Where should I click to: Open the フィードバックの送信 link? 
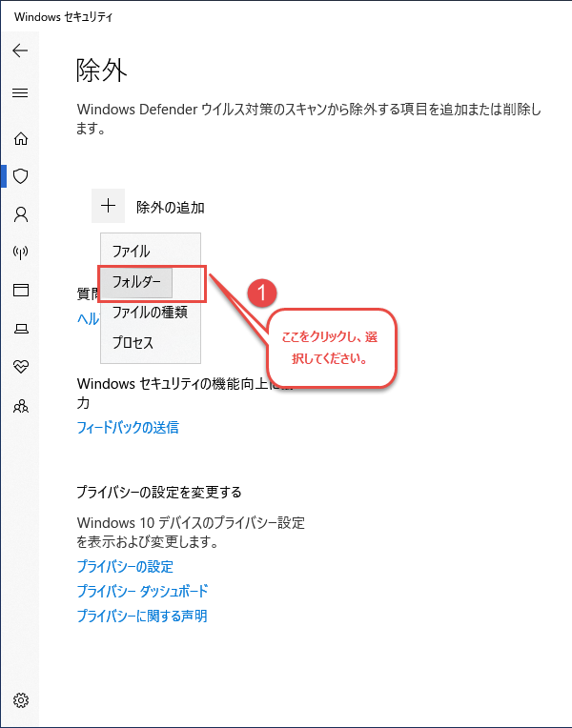(x=128, y=428)
